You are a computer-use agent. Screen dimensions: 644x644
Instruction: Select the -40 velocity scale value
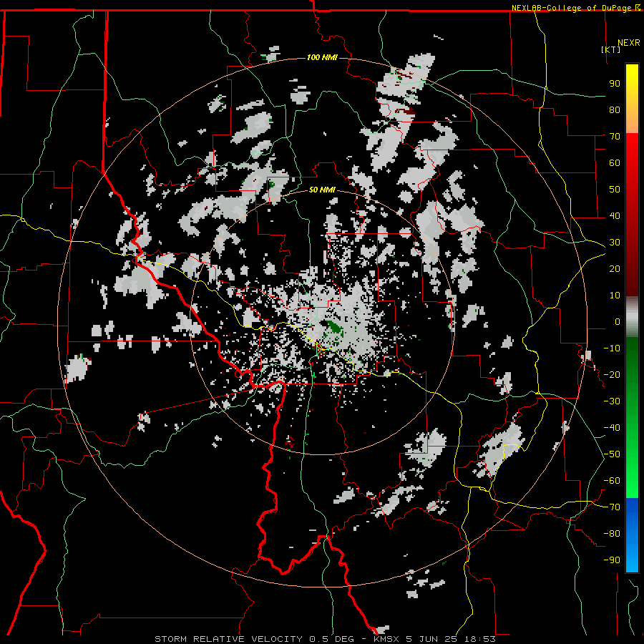[x=612, y=428]
